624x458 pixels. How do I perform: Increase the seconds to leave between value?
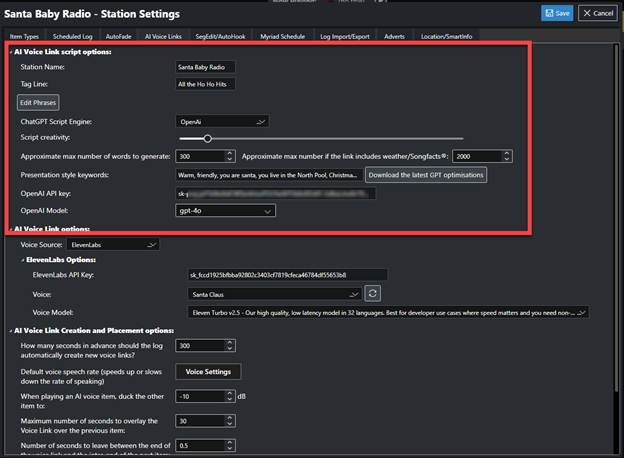tap(230, 443)
